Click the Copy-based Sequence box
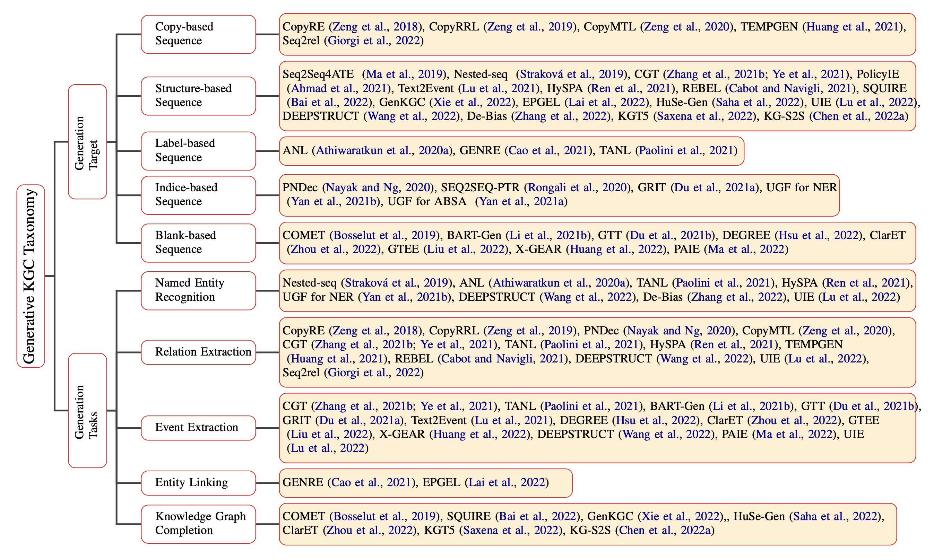 (198, 34)
